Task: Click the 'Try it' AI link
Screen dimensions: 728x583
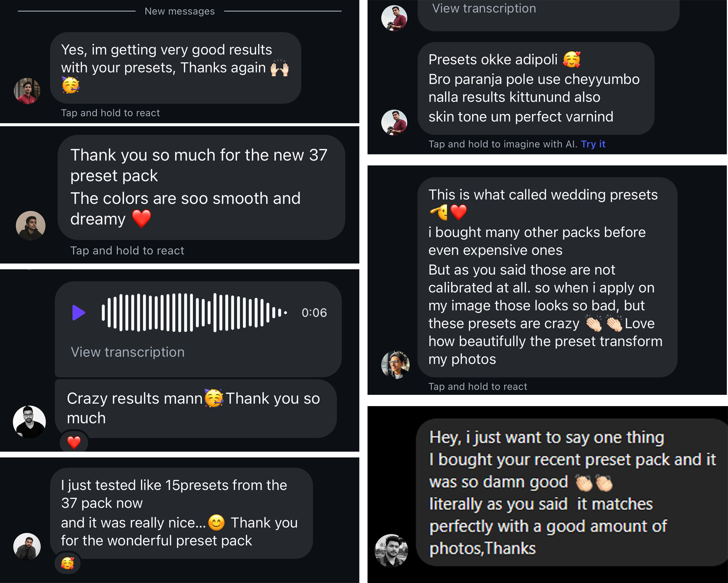Action: [593, 144]
